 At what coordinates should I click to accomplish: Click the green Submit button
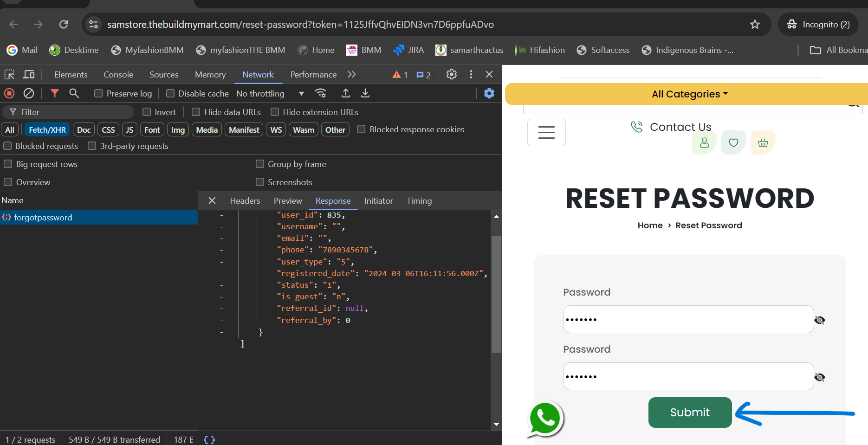pyautogui.click(x=690, y=413)
